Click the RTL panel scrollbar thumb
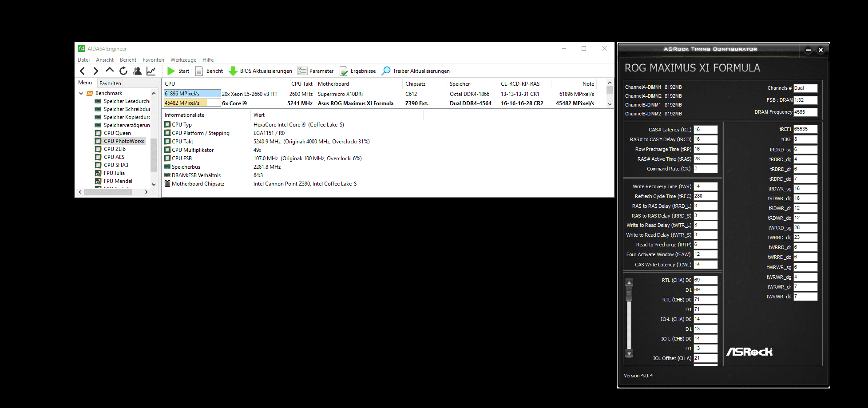The width and height of the screenshot is (868, 408). click(629, 294)
